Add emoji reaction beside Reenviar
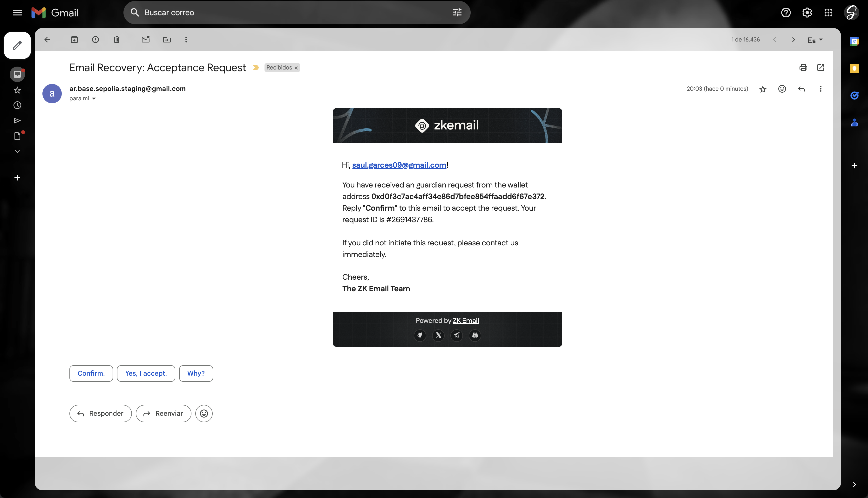The width and height of the screenshot is (868, 498). click(x=204, y=414)
